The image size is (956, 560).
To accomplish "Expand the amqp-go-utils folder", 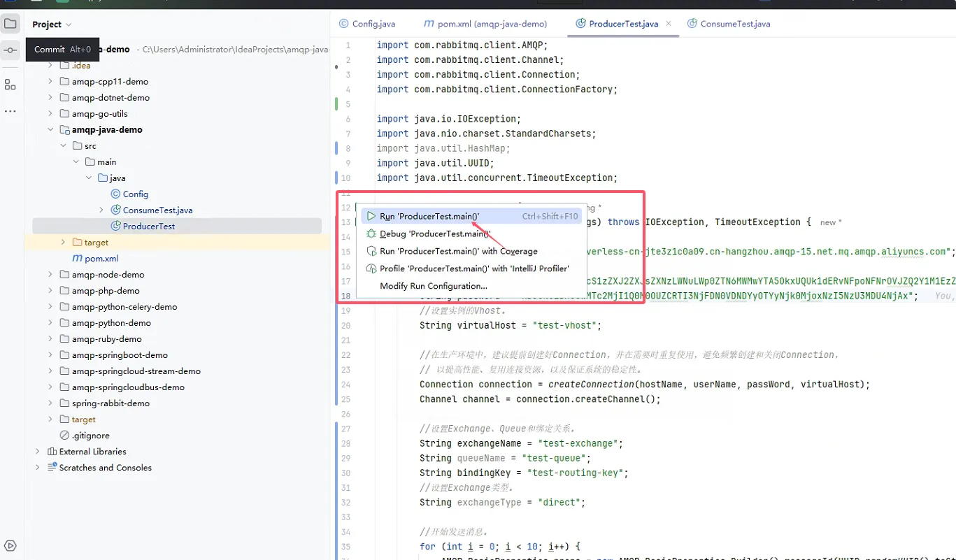I will [x=50, y=114].
